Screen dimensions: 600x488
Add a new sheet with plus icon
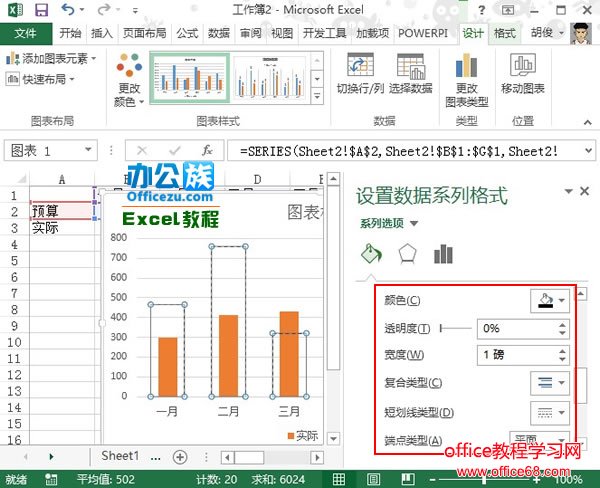coord(180,456)
